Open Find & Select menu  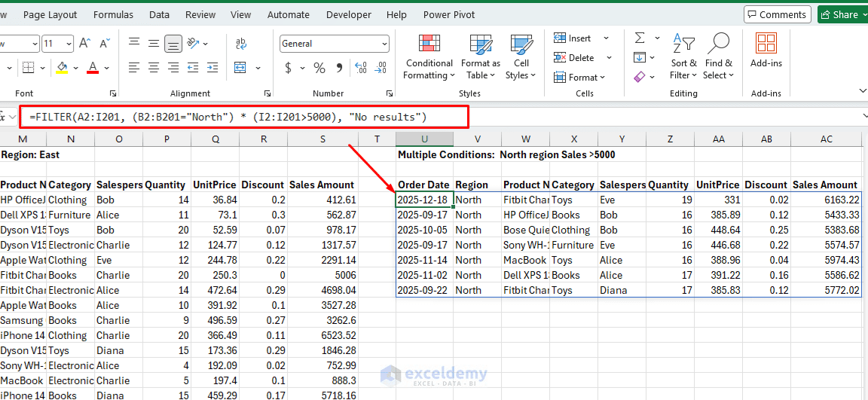coord(719,57)
